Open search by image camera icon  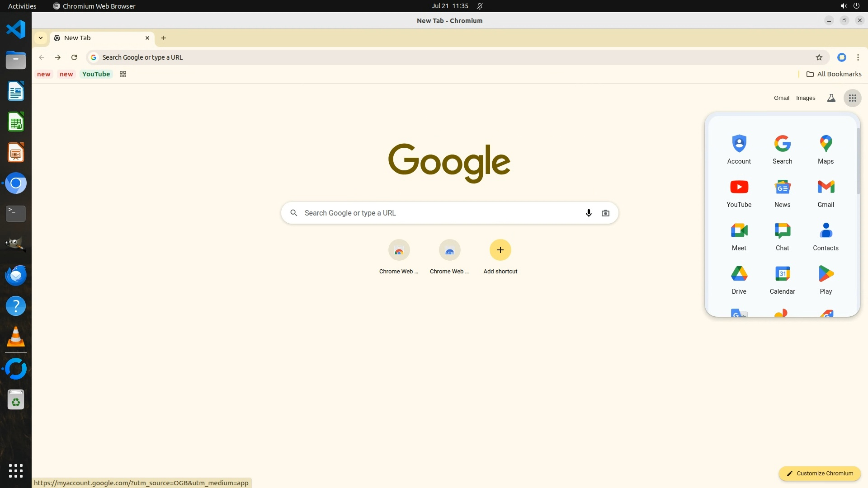(x=605, y=213)
